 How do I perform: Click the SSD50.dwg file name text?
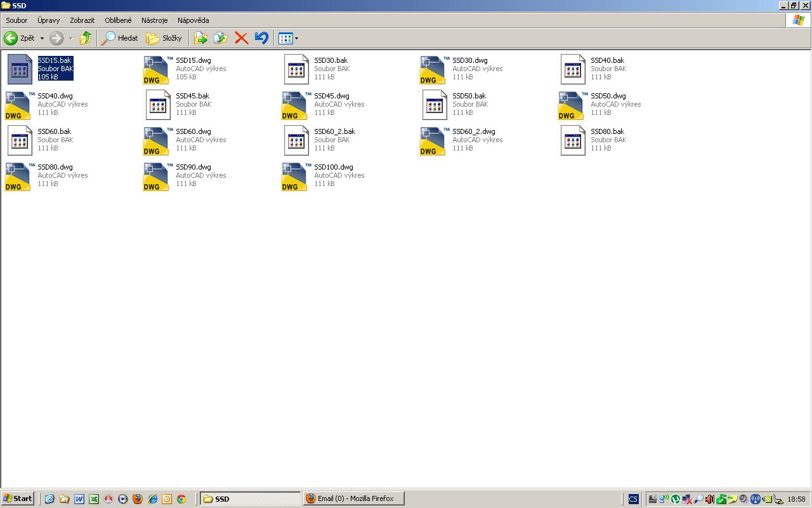tap(608, 96)
